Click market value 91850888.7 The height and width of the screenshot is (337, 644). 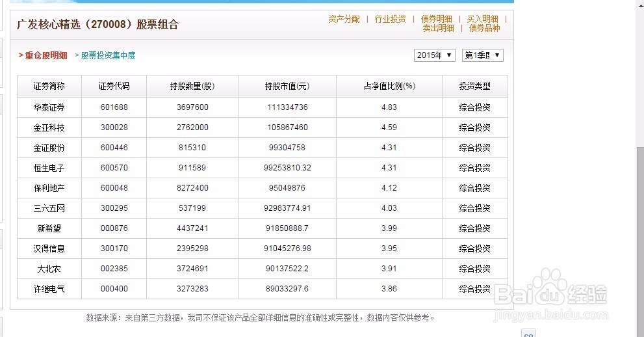(x=287, y=228)
